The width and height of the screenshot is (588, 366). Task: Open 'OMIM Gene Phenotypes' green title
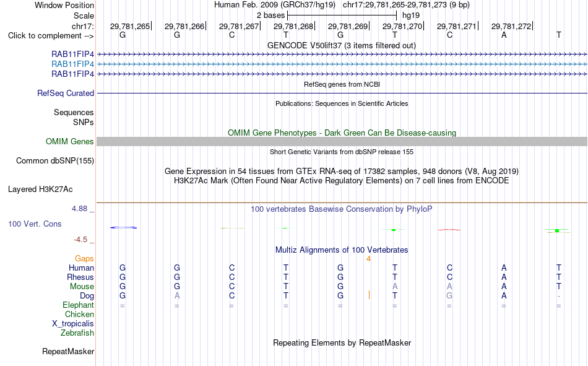click(342, 133)
